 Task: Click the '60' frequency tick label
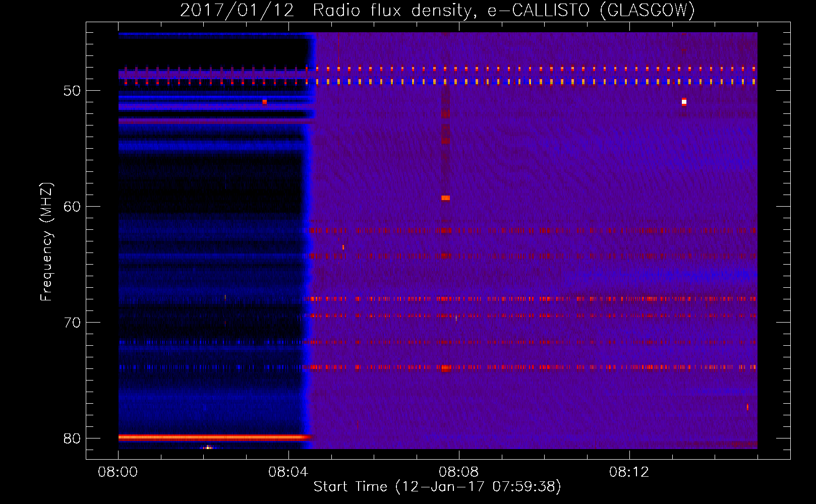tap(72, 207)
